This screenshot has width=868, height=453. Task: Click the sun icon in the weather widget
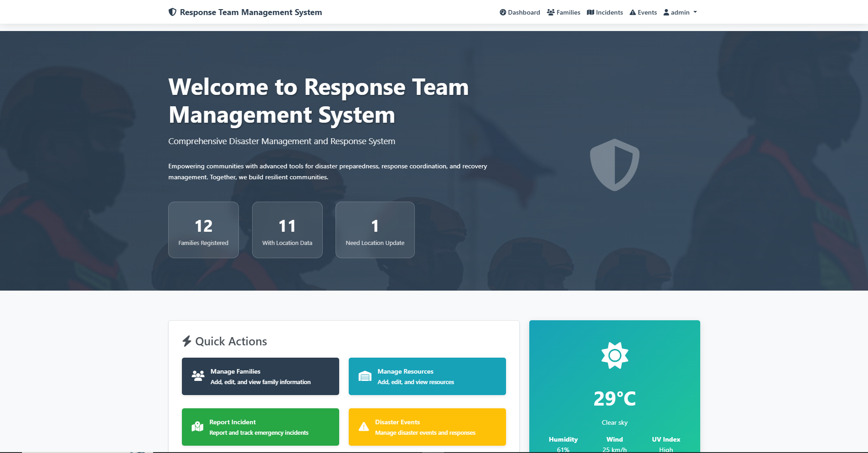coord(615,355)
